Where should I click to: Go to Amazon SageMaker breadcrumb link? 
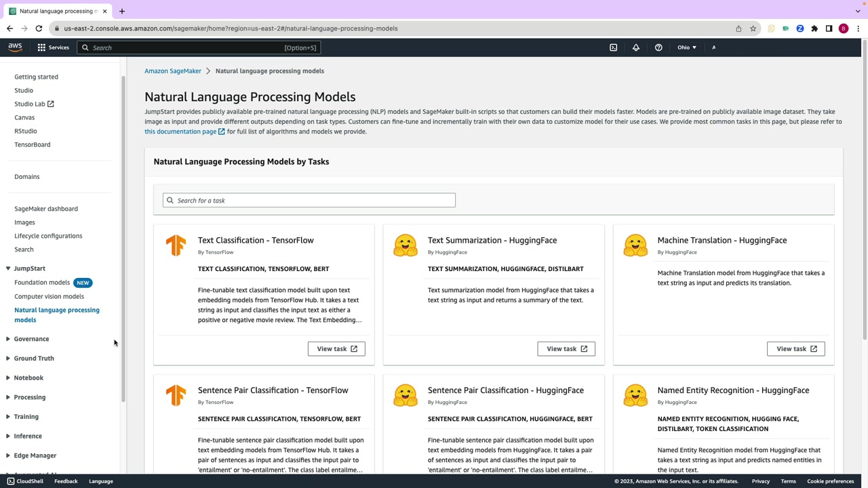[x=173, y=71]
